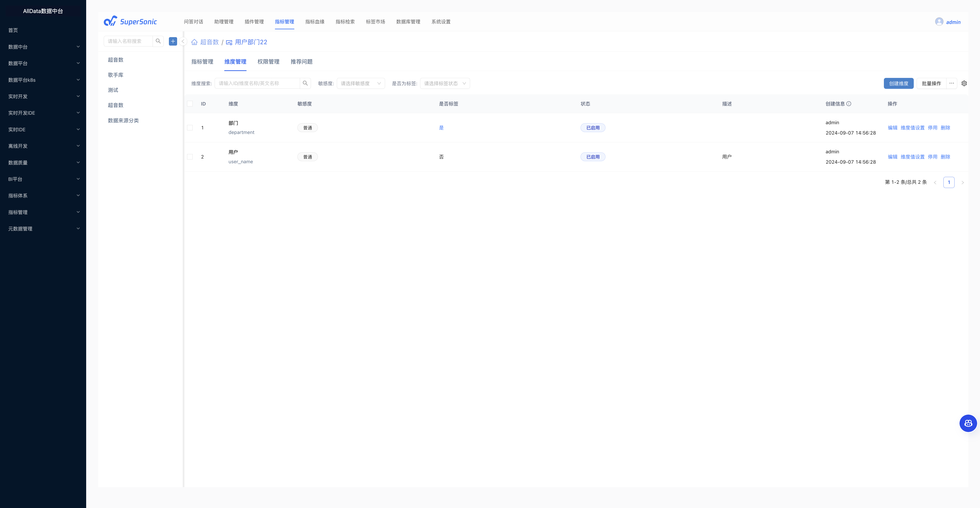980x508 pixels.
Task: Select page 1 in pagination
Action: point(949,183)
